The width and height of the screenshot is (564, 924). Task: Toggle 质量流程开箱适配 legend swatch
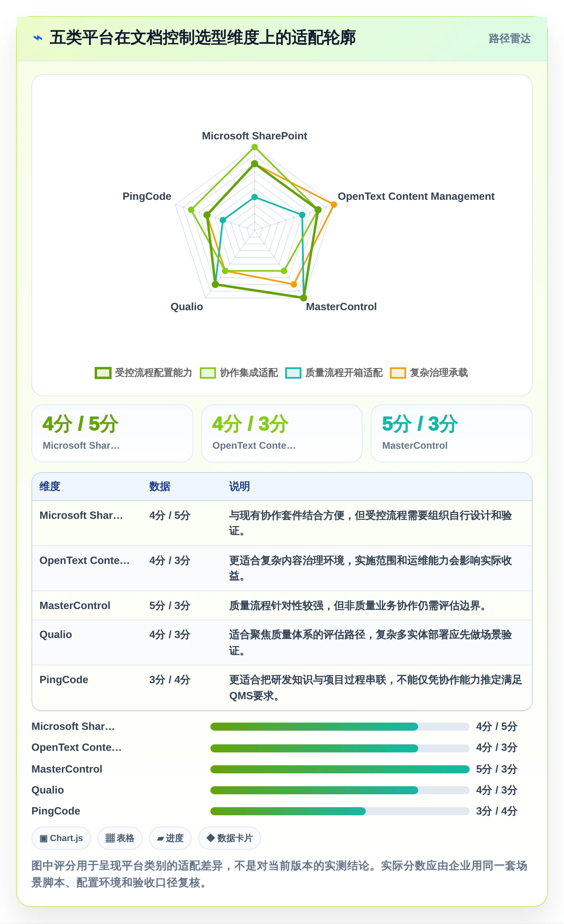(x=293, y=373)
